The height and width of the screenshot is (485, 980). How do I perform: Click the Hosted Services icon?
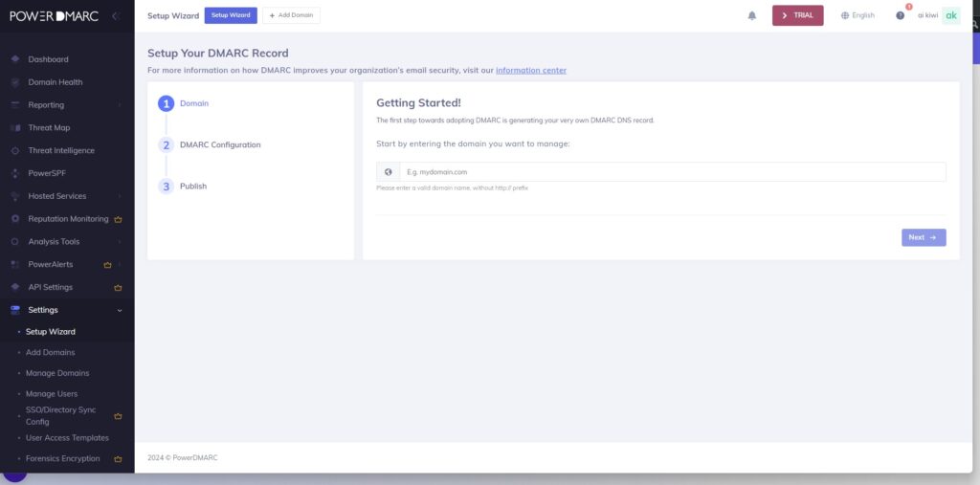point(15,196)
